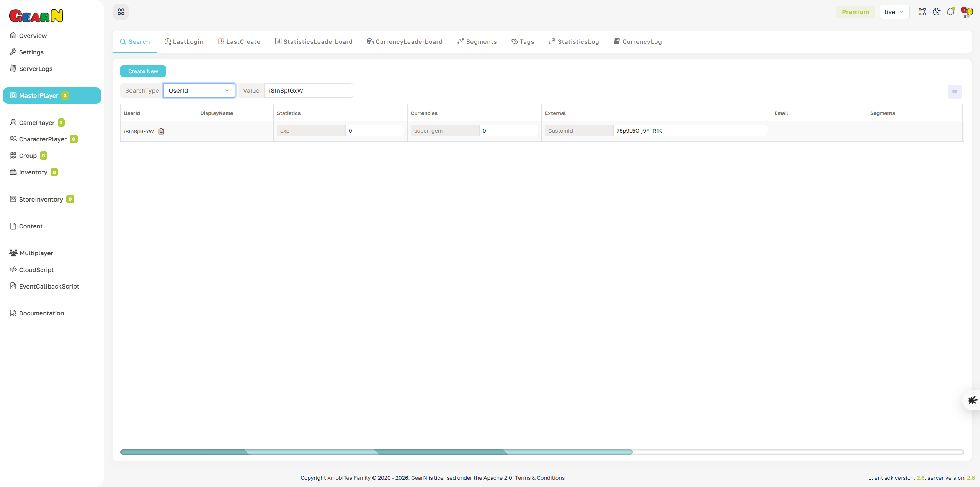Switch to the Segments tab
Image resolution: width=980 pixels, height=487 pixels.
(x=477, y=41)
